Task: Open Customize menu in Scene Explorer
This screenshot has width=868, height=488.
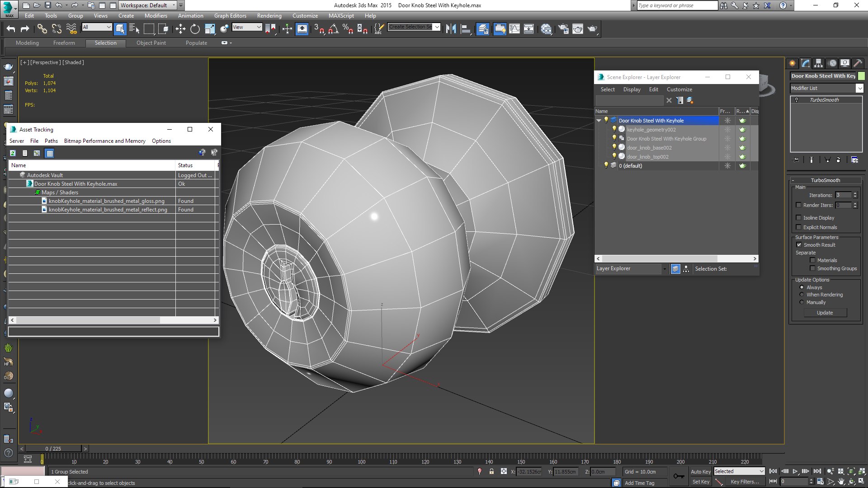Action: click(679, 89)
